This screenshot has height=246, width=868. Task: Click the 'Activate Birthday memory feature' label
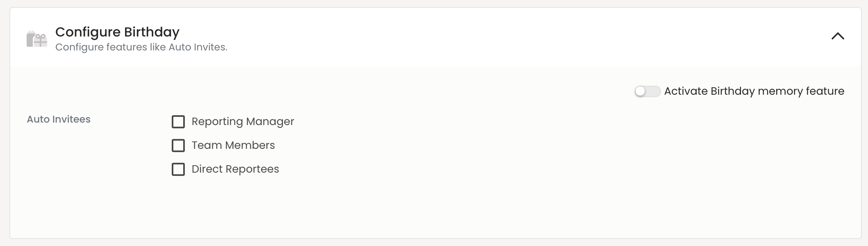754,91
